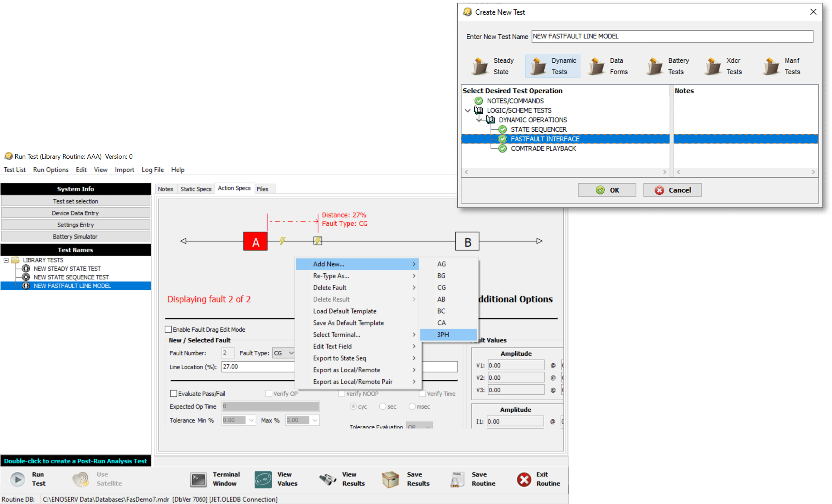The height and width of the screenshot is (504, 832).
Task: Expand Delete Fault submenu
Action: tap(357, 287)
